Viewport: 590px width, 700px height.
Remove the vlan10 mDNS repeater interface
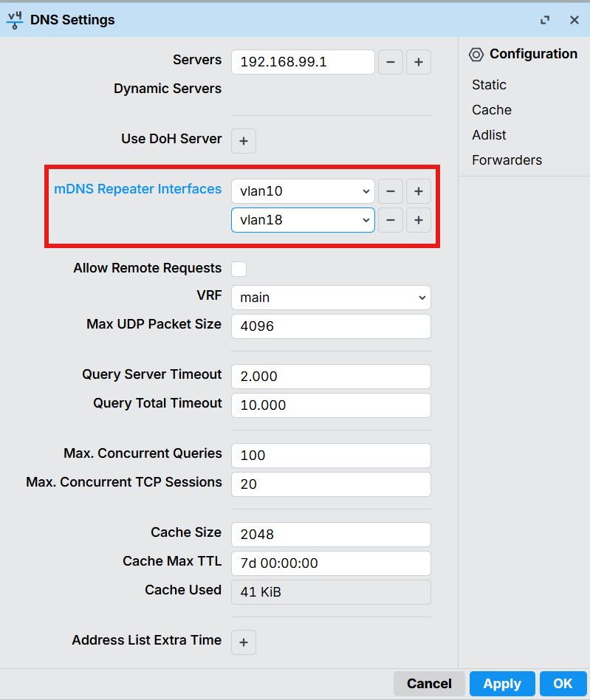click(x=391, y=191)
